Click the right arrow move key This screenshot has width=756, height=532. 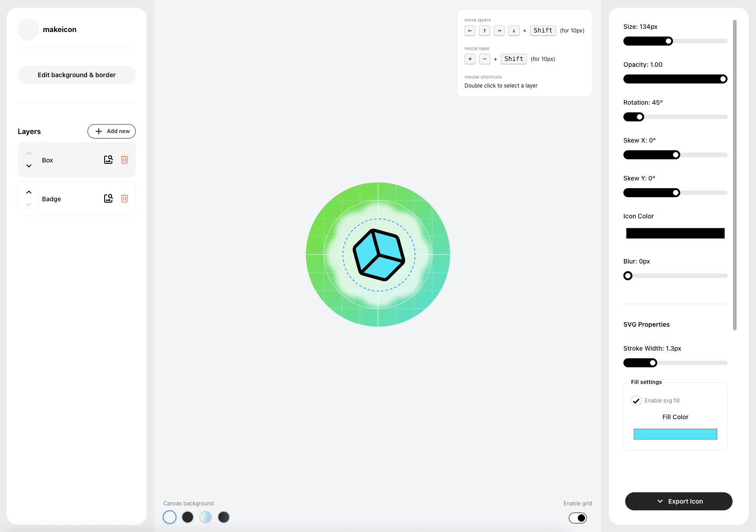pyautogui.click(x=499, y=31)
